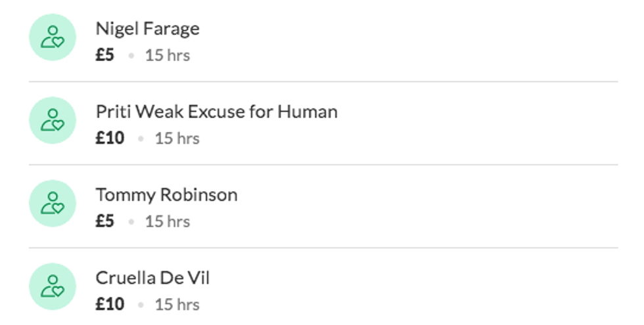Open the Tommy Robinson donor name
The height and width of the screenshot is (325, 644).
[166, 195]
